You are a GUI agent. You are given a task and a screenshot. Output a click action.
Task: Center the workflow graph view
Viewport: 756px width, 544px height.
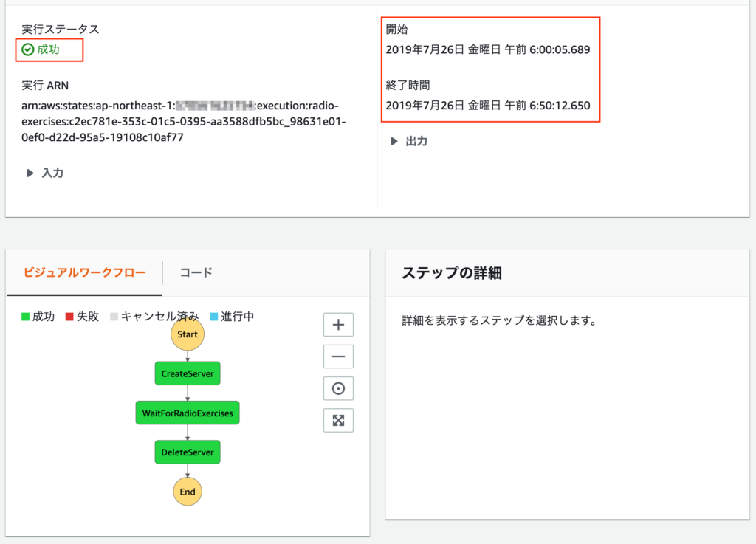click(x=338, y=388)
